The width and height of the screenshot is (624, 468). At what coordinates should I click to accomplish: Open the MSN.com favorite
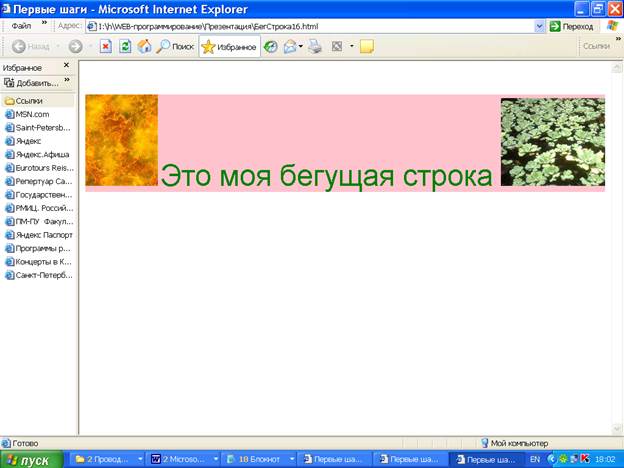27,115
